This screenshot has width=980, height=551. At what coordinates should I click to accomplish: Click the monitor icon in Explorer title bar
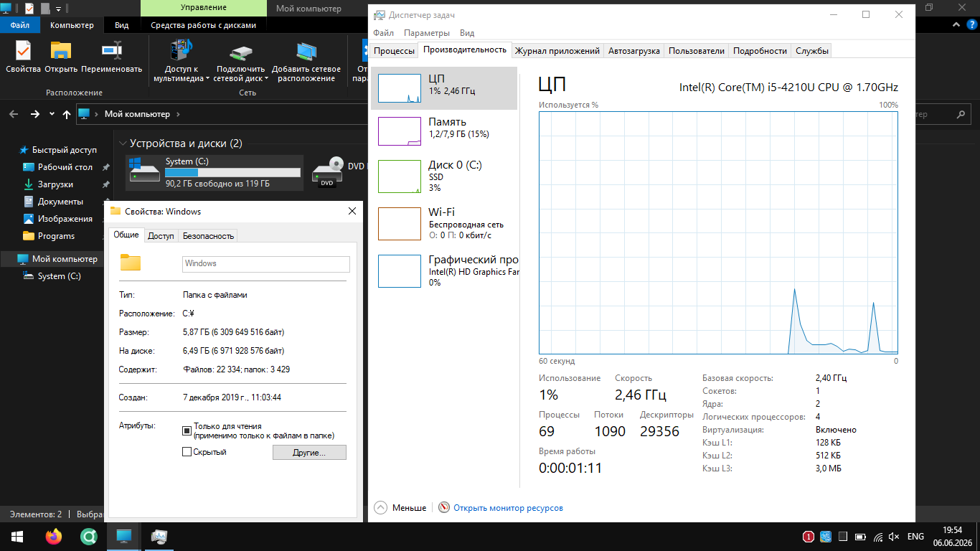[x=6, y=9]
